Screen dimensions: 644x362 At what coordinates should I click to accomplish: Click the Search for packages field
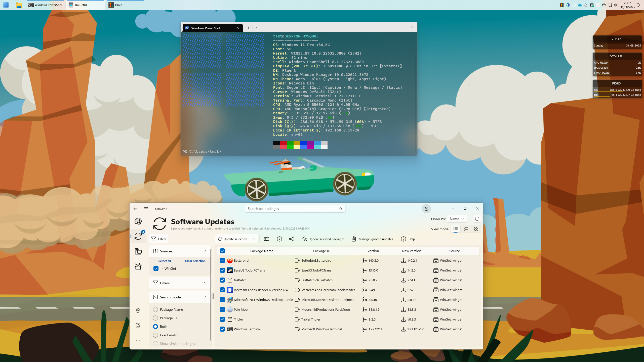[295, 209]
